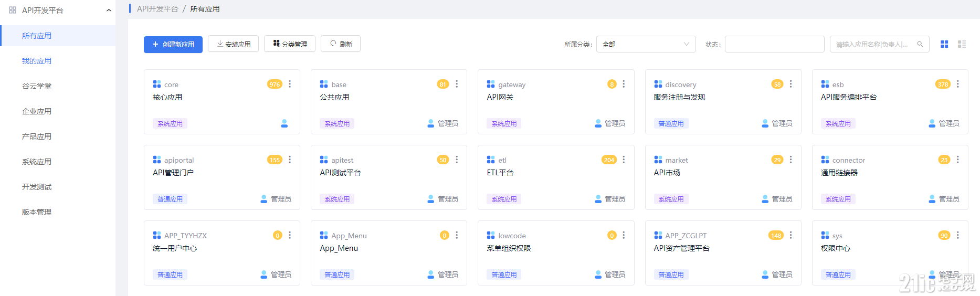The height and width of the screenshot is (296, 980).
Task: Open the App_Menu card's three-dot menu
Action: point(457,235)
